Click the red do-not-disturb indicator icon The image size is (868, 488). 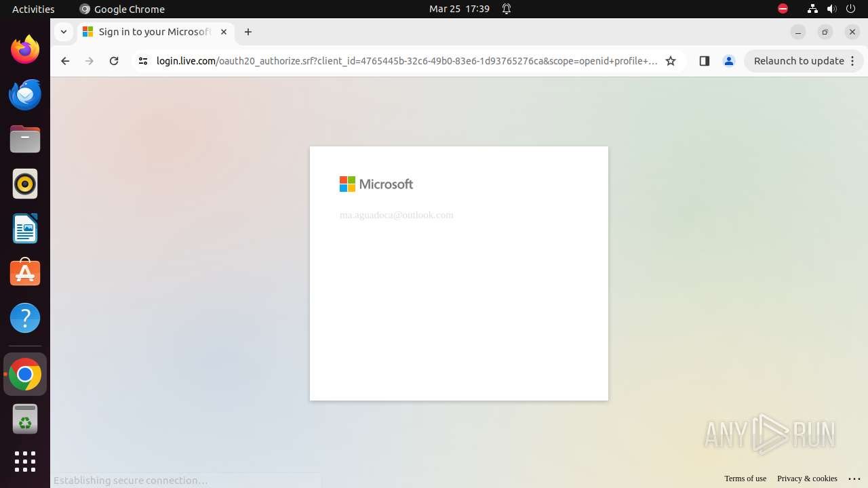click(783, 9)
